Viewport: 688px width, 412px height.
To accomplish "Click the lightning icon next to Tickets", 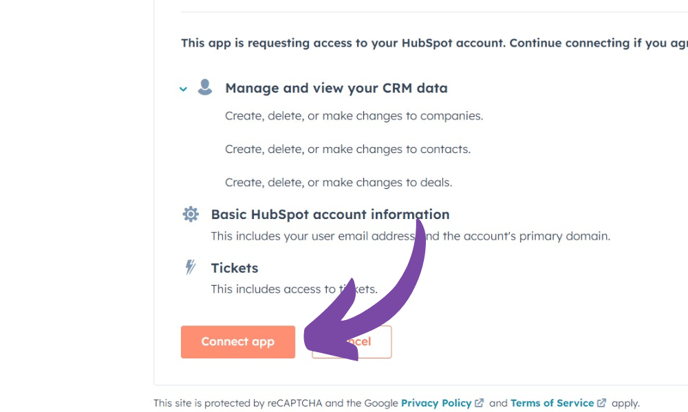I will [x=190, y=267].
